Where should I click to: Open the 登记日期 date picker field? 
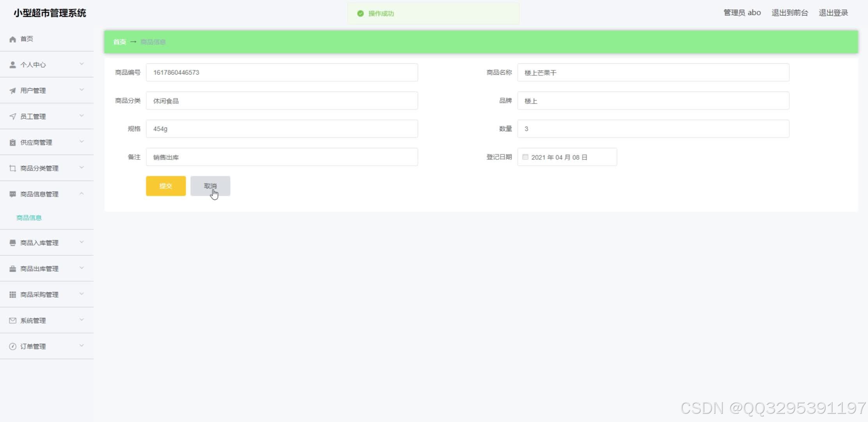(x=567, y=157)
